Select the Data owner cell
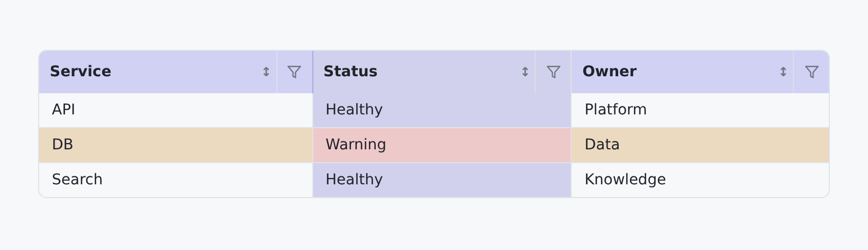The image size is (868, 250). tap(700, 145)
